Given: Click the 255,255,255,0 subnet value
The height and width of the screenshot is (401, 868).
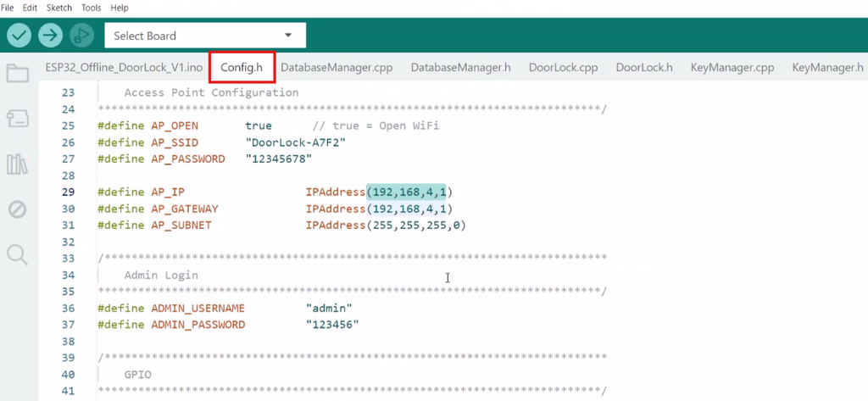Looking at the screenshot, I should coord(415,226).
